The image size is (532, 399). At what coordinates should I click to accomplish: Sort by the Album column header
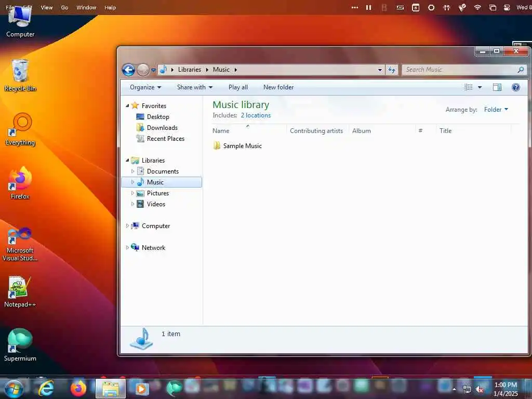point(382,130)
